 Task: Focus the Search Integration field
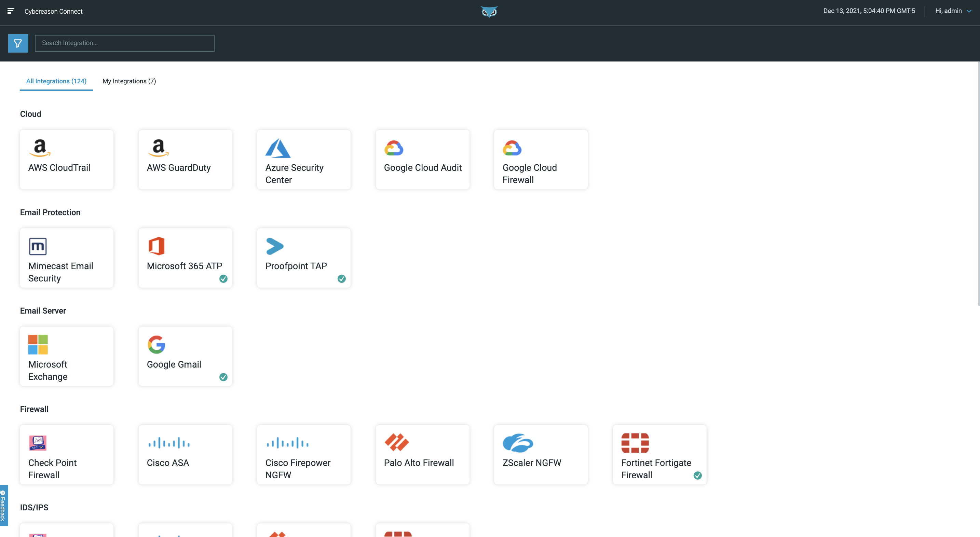pyautogui.click(x=124, y=43)
